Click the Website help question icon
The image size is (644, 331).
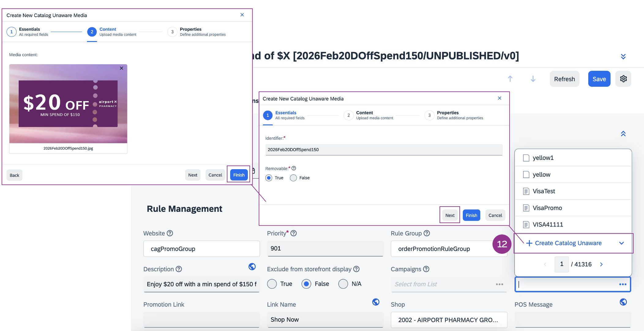pyautogui.click(x=170, y=233)
